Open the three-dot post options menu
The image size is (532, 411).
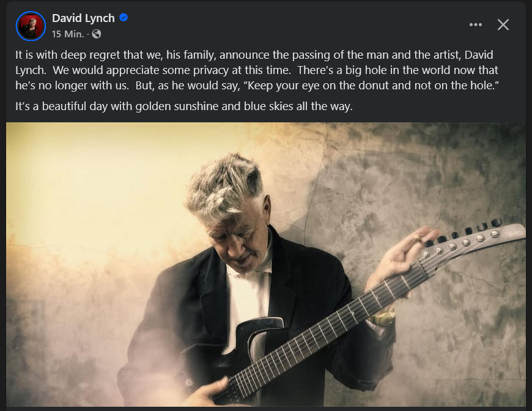coord(475,24)
